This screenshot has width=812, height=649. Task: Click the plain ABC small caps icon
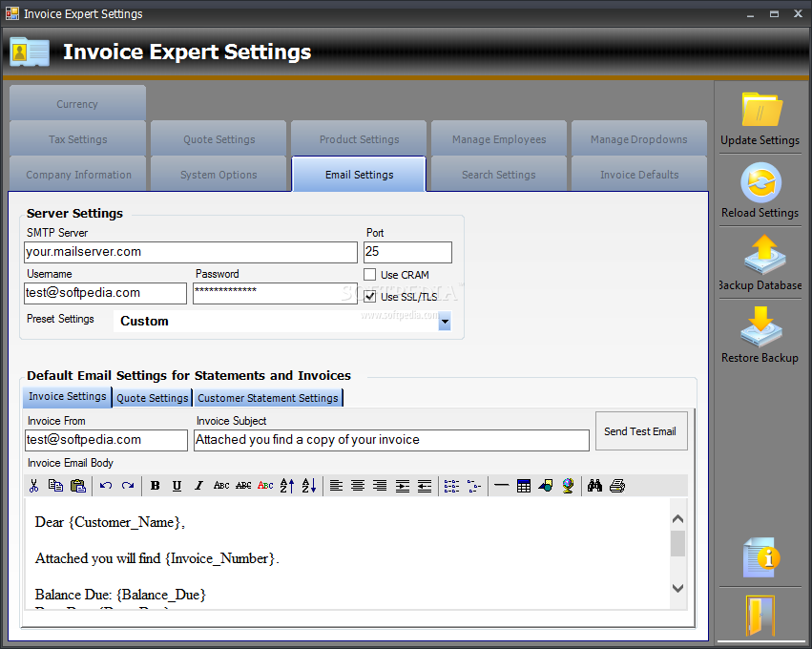tap(221, 486)
